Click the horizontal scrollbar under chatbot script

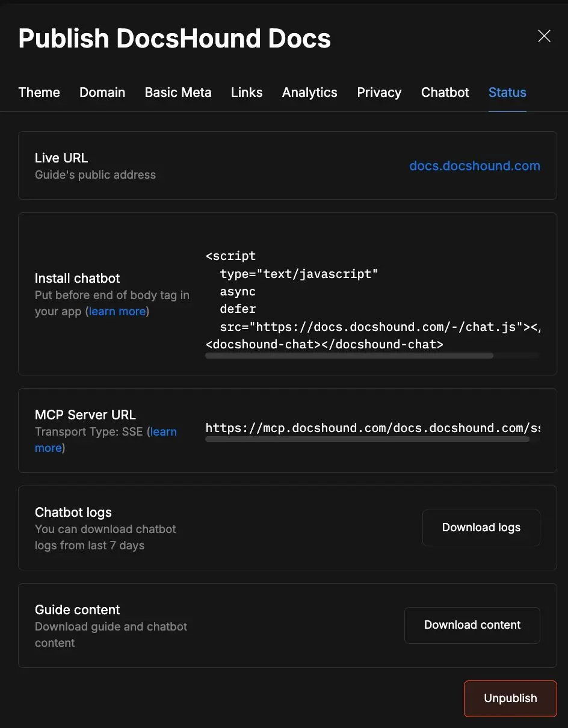(349, 356)
